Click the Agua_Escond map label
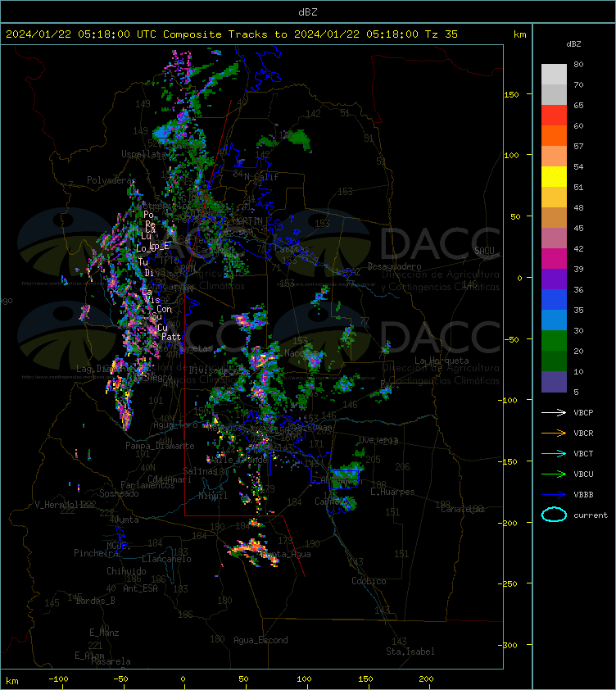Viewport: 616px width, 690px height. click(261, 640)
